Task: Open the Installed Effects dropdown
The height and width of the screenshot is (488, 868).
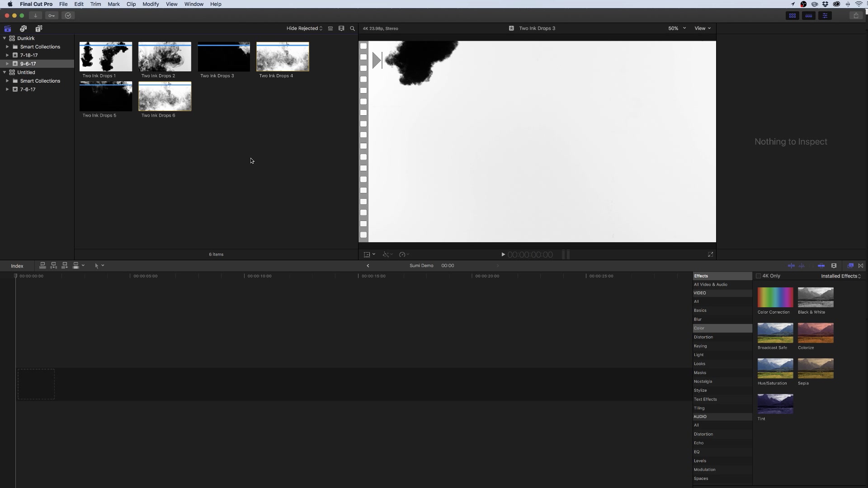Action: click(x=840, y=276)
